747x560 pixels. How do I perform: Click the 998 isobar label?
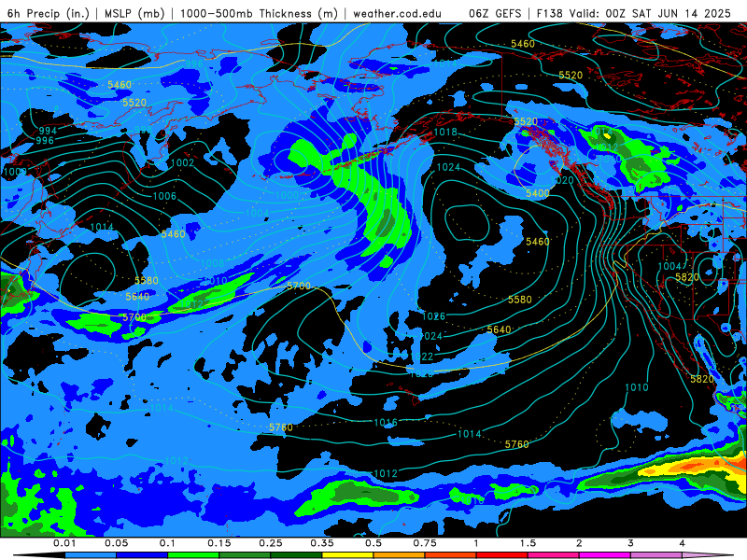(144, 130)
